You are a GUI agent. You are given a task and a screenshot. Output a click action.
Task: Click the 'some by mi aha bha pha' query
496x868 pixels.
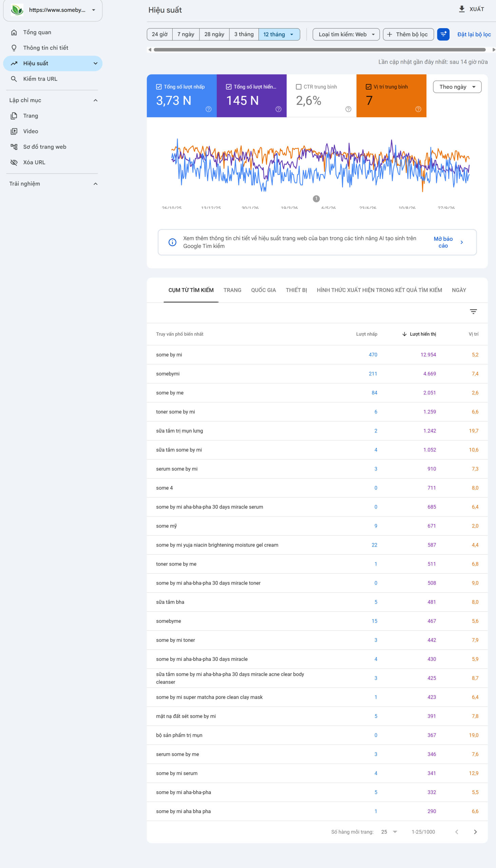[x=183, y=811]
